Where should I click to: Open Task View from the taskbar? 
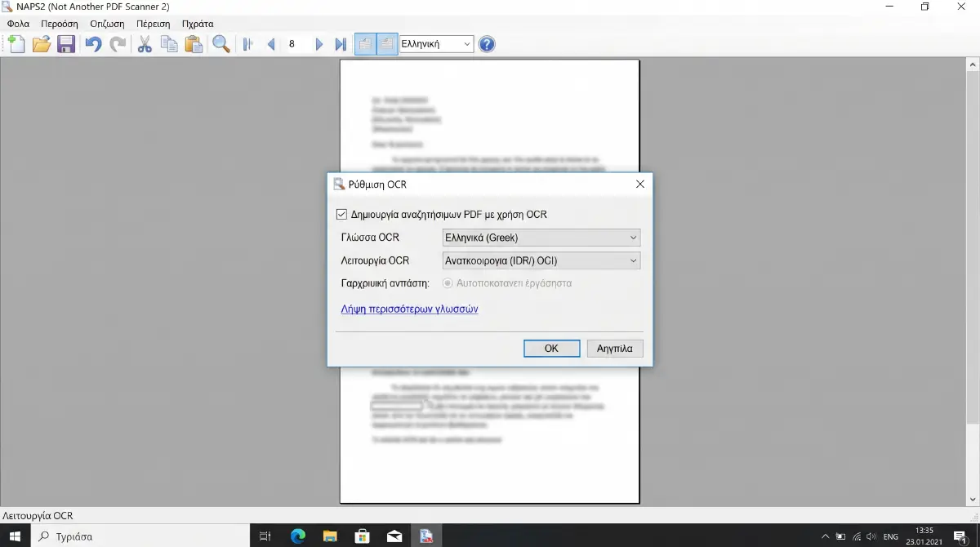pos(265,536)
